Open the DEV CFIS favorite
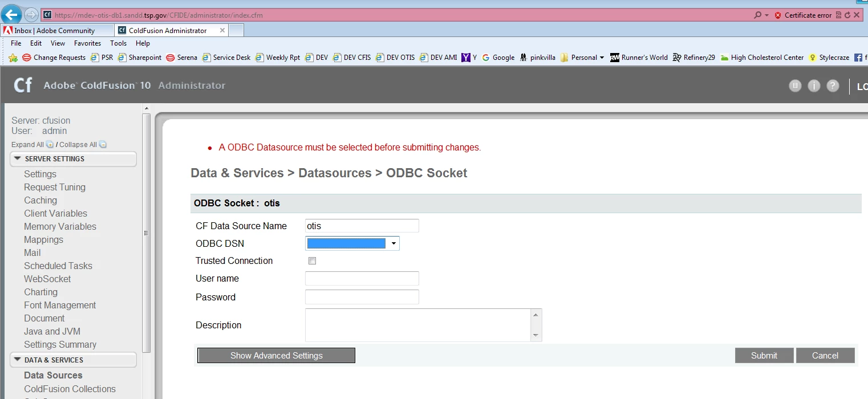 click(352, 58)
